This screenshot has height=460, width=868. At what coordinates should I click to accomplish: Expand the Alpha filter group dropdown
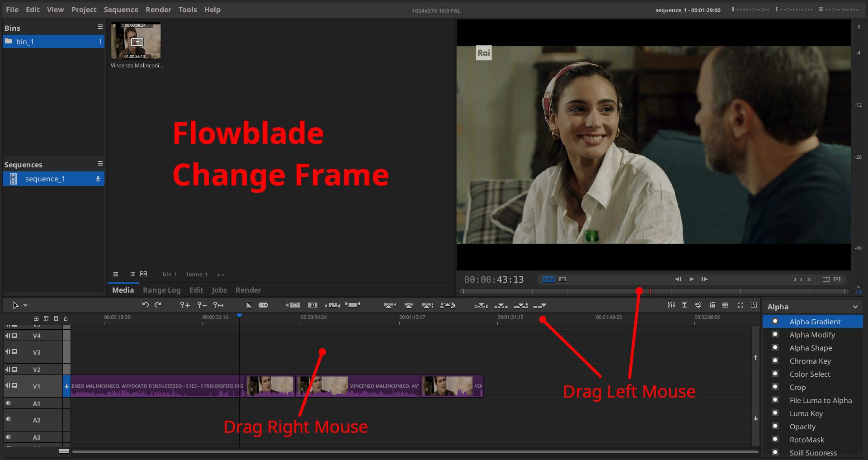(x=855, y=307)
